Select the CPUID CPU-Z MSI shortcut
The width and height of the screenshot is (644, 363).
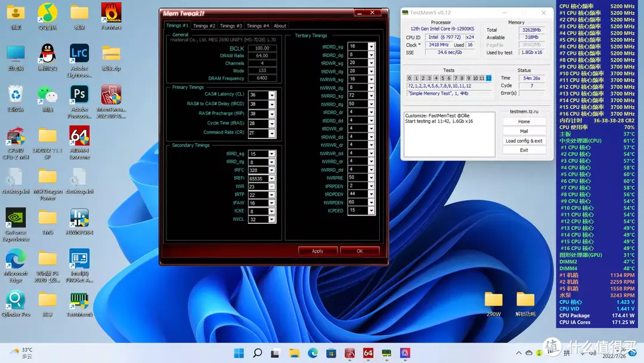point(16,143)
